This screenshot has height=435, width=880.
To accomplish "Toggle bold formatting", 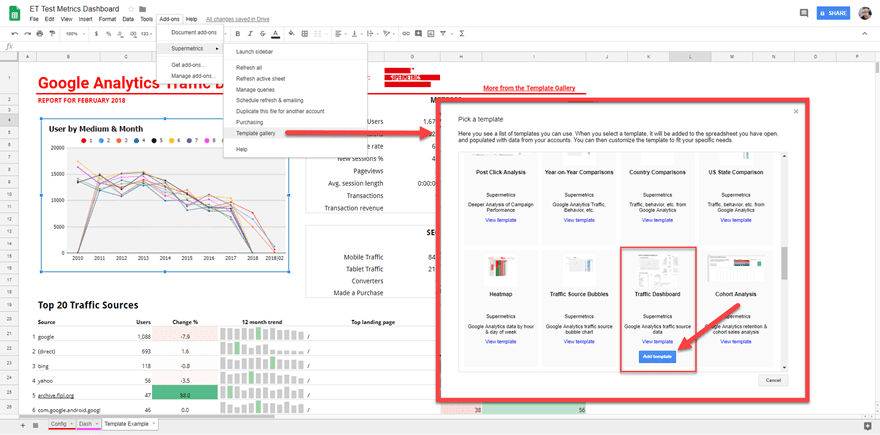I will [238, 34].
